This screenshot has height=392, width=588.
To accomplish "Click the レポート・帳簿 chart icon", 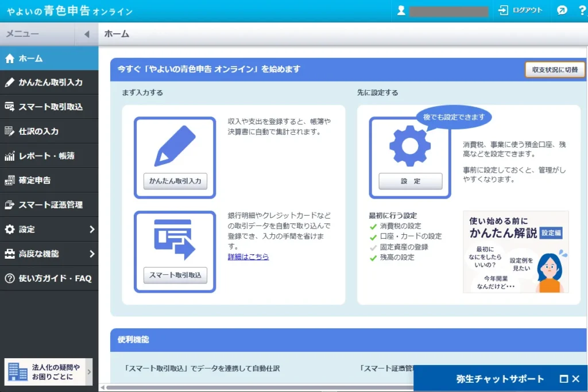I will click(x=10, y=156).
